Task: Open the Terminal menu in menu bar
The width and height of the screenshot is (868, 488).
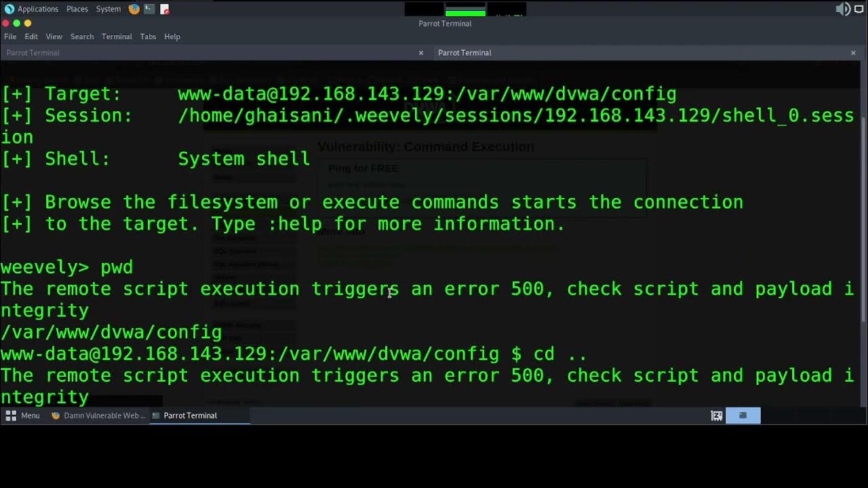Action: (x=117, y=37)
